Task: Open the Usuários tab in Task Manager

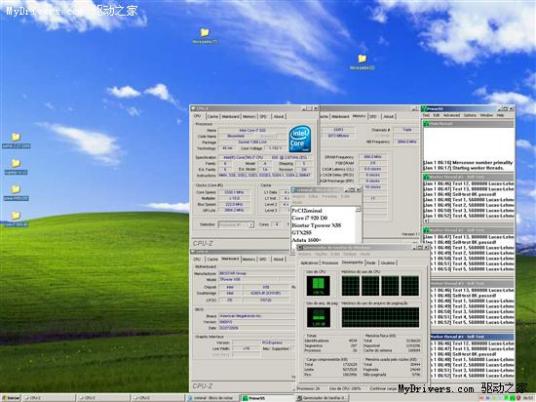Action: (387, 263)
